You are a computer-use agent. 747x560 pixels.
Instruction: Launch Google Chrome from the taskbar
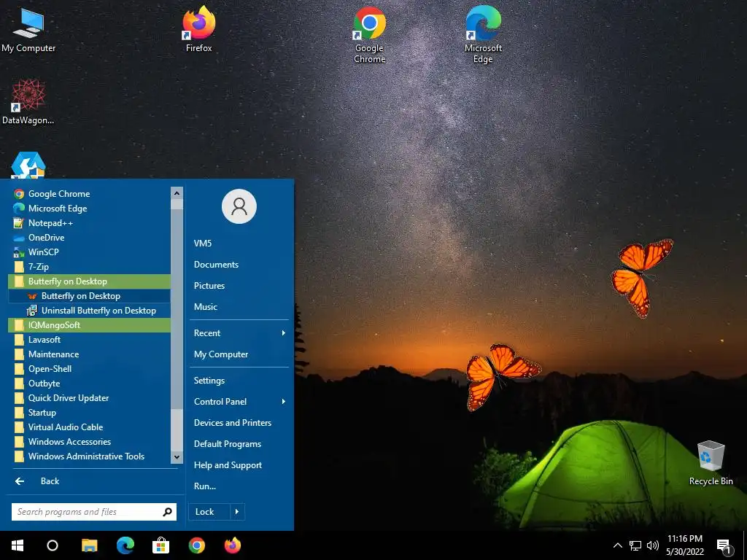[x=197, y=545]
